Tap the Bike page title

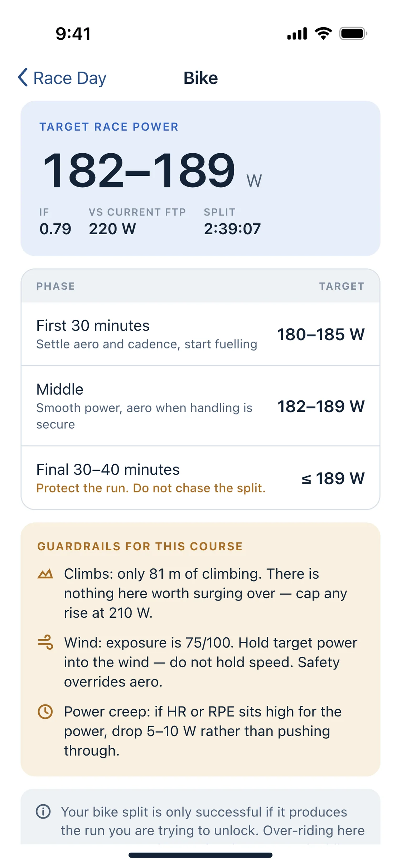(x=200, y=78)
